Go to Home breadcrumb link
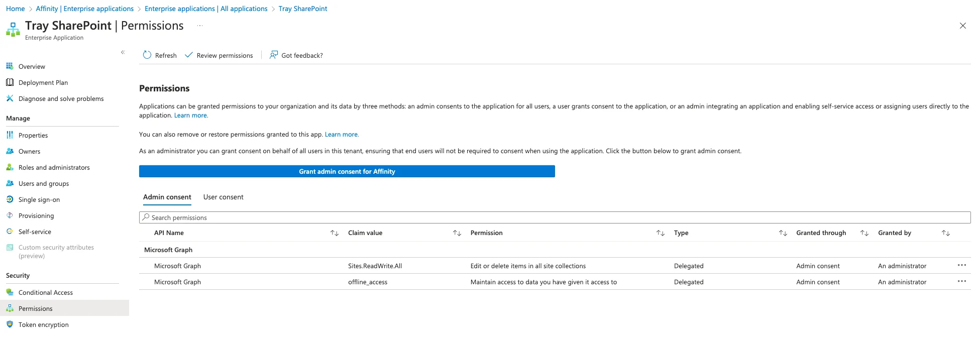 coord(16,9)
